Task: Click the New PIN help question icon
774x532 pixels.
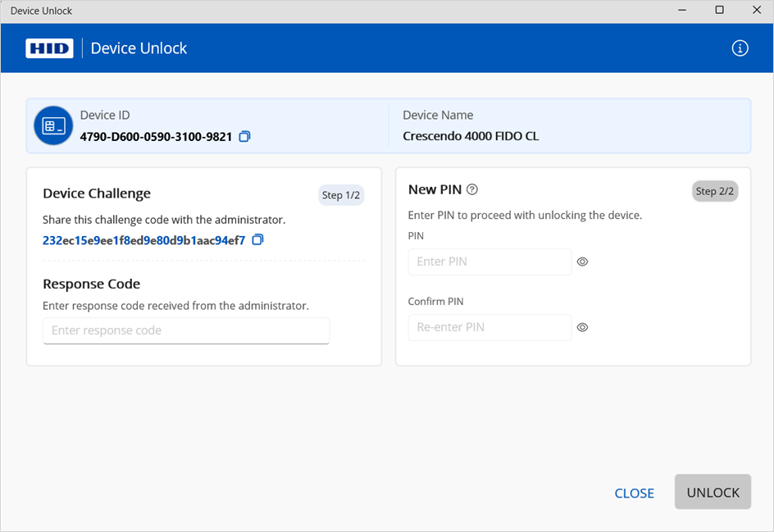Action: 472,189
